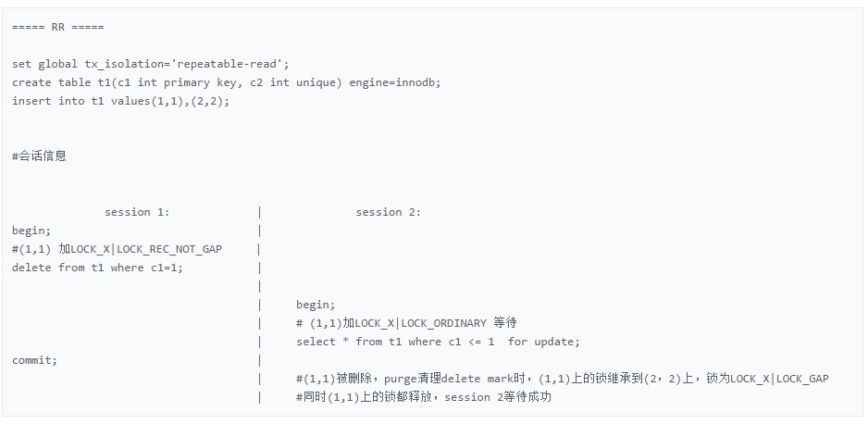Click the 'begin;' under session 2

click(316, 305)
